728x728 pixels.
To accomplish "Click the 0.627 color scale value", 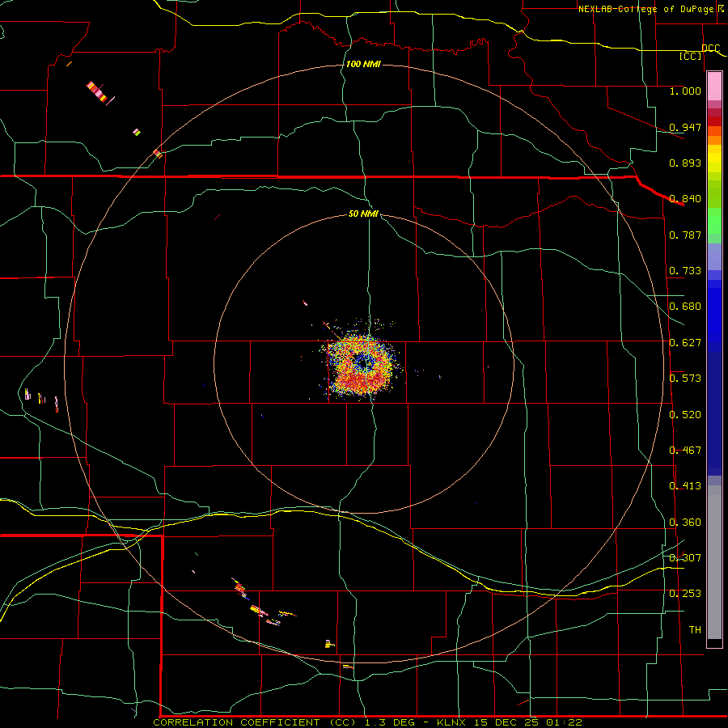I will click(x=685, y=343).
